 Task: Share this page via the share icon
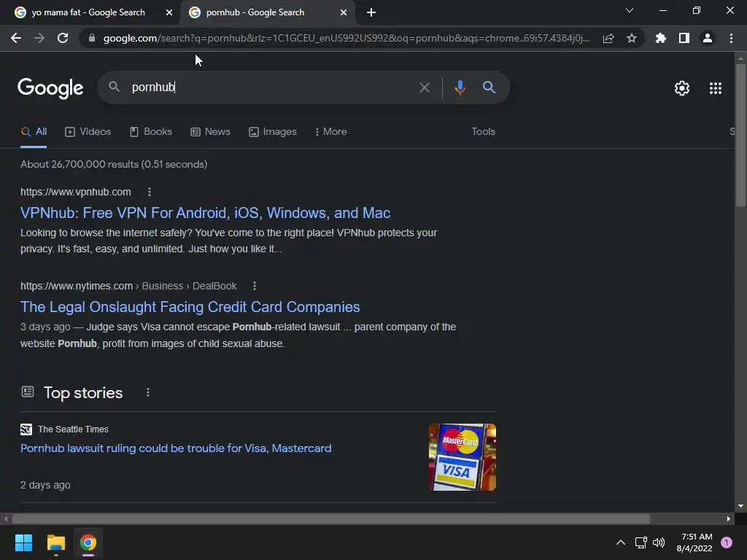608,38
